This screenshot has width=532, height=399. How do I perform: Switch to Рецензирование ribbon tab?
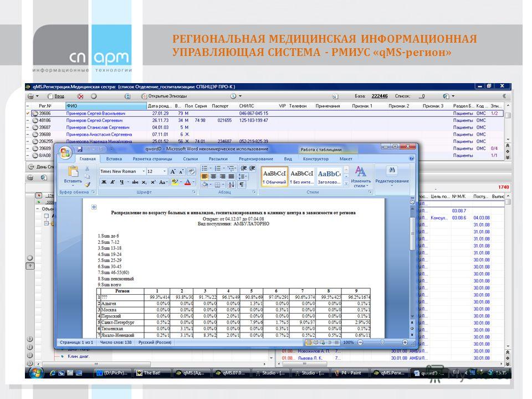(256, 159)
